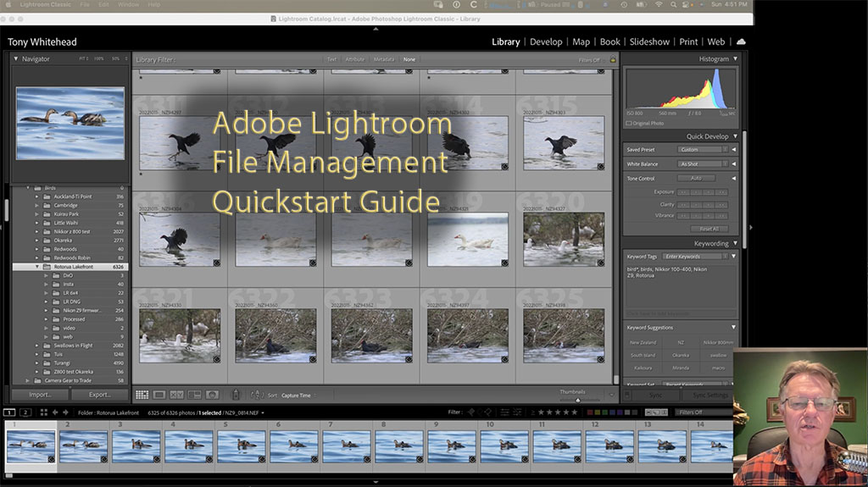This screenshot has height=487, width=868.
Task: Select Attribute in Library Filter bar
Action: (355, 59)
